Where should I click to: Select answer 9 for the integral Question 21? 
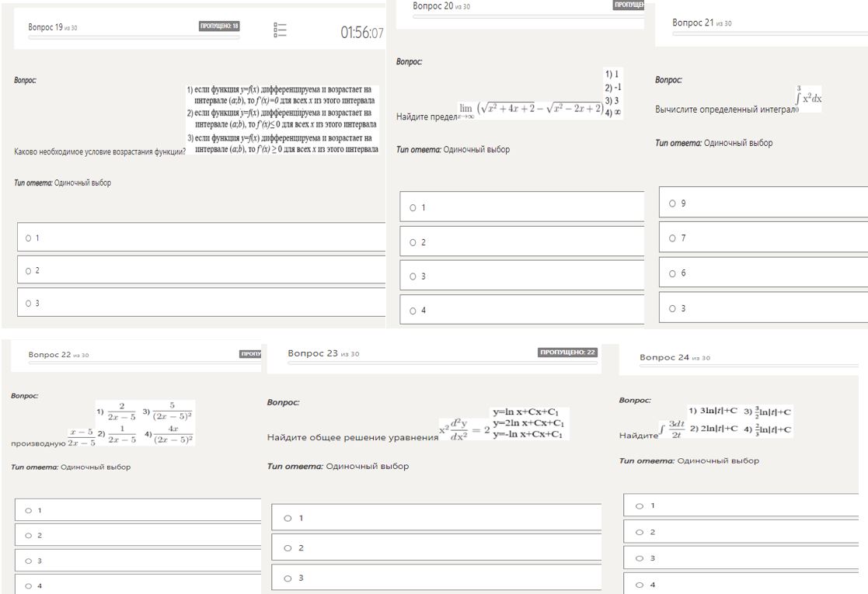(x=671, y=203)
